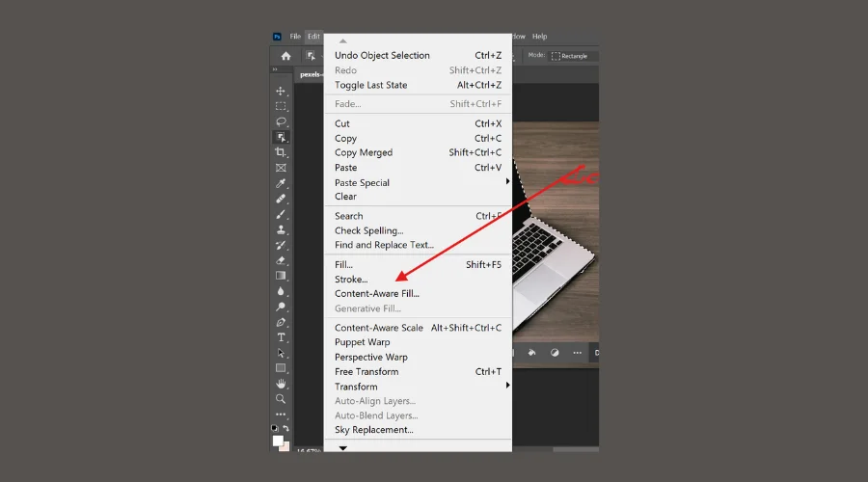This screenshot has height=482, width=868.
Task: Expand the Transform submenu
Action: (507, 386)
